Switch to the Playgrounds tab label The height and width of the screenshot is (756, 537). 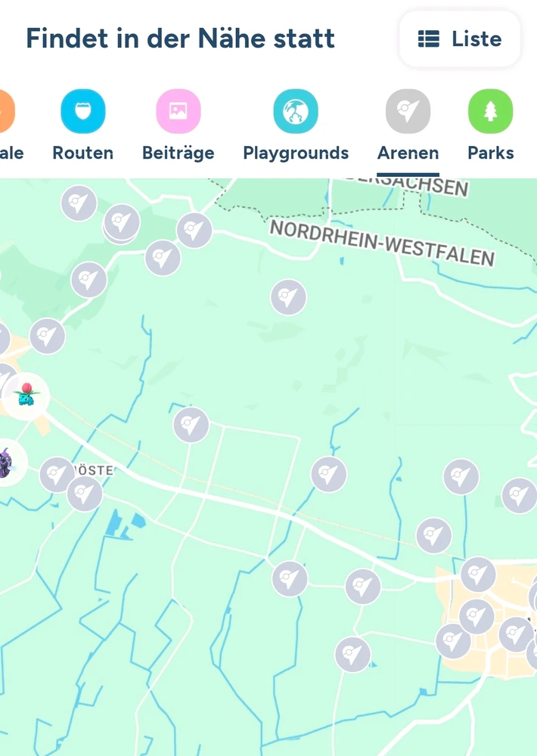click(296, 153)
